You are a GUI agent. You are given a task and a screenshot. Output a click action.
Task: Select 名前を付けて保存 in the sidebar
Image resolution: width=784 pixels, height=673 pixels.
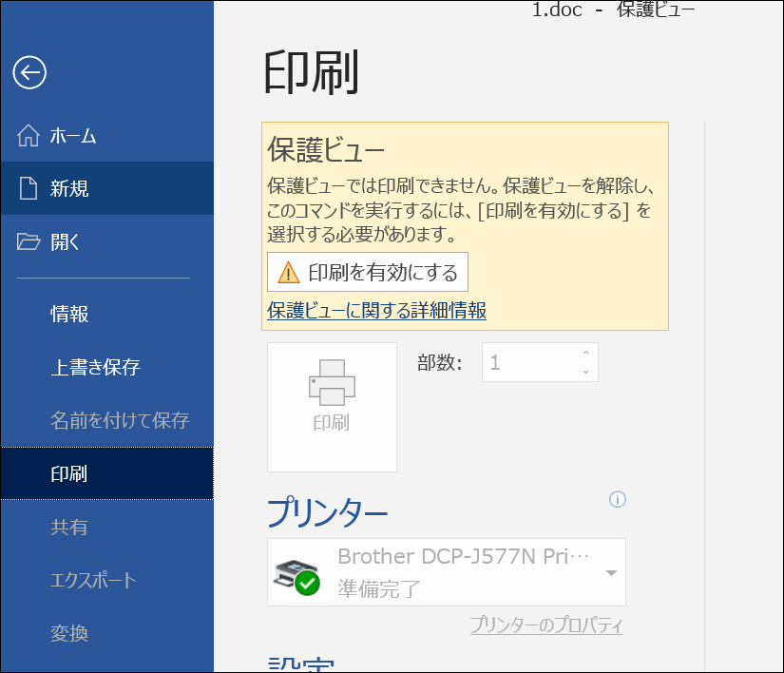pos(120,420)
